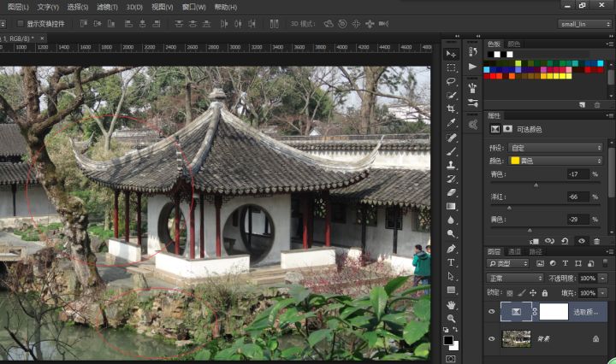616x364 pixels.
Task: Open the 颜色 colors dropdown showing 黄色
Action: click(x=555, y=161)
